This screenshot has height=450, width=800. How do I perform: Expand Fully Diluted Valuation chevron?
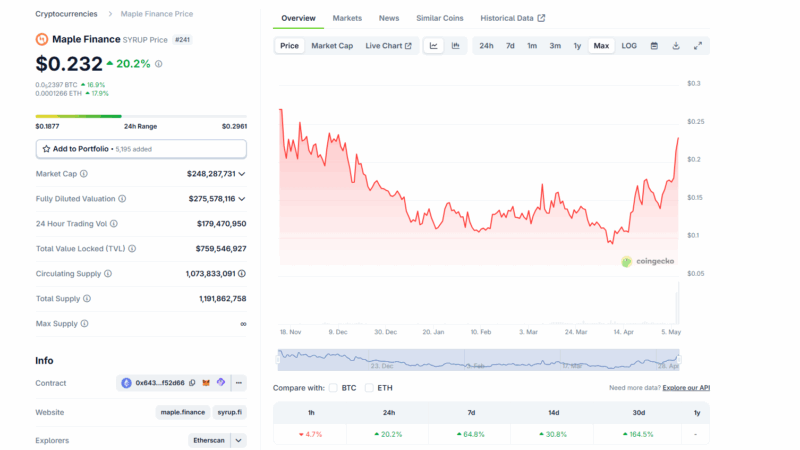(242, 199)
